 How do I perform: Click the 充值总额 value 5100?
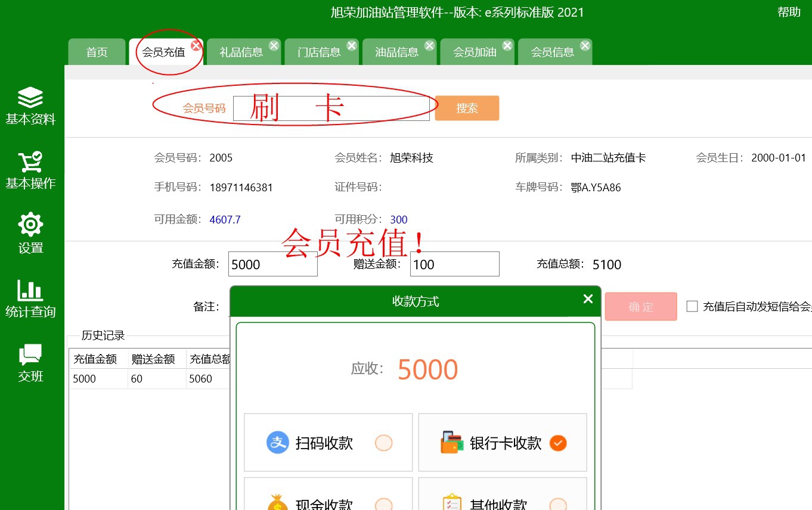coord(607,265)
